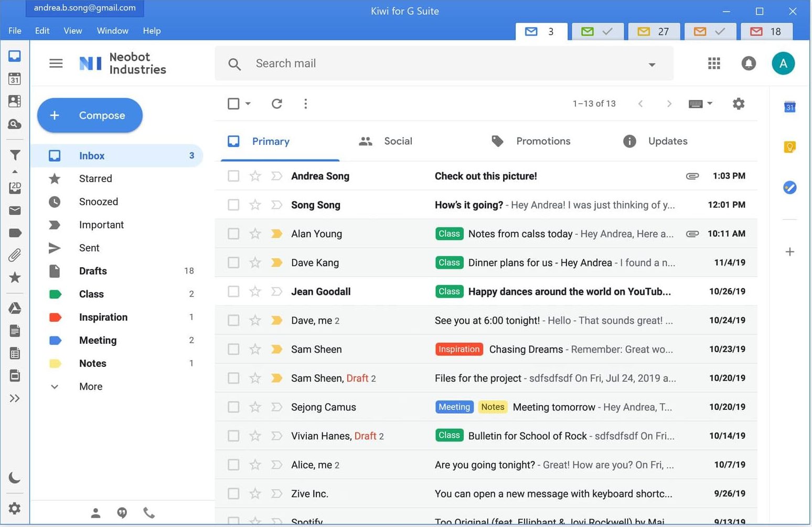This screenshot has width=812, height=527.
Task: Star the Song Song email
Action: [x=255, y=205]
